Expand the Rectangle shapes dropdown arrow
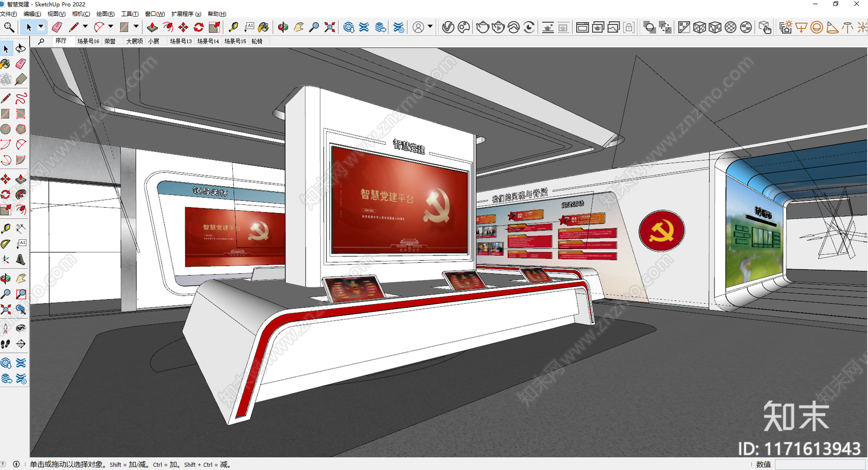868x470 pixels. (x=136, y=27)
